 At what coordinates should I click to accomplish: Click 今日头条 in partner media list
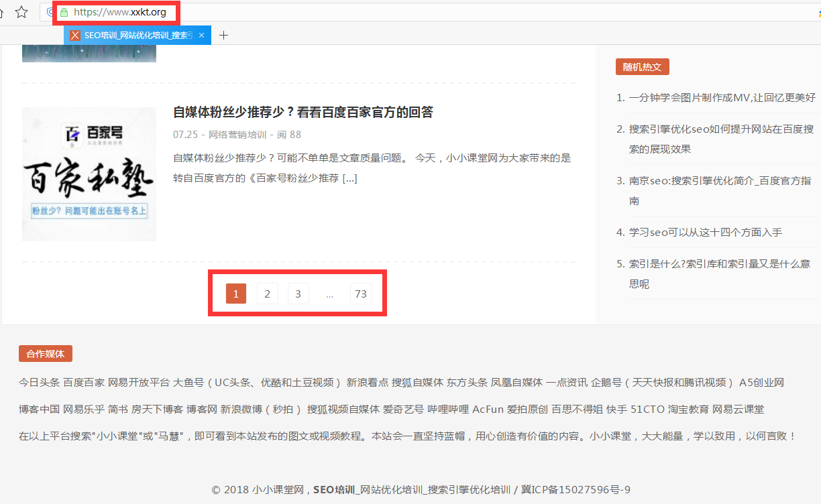click(x=39, y=383)
